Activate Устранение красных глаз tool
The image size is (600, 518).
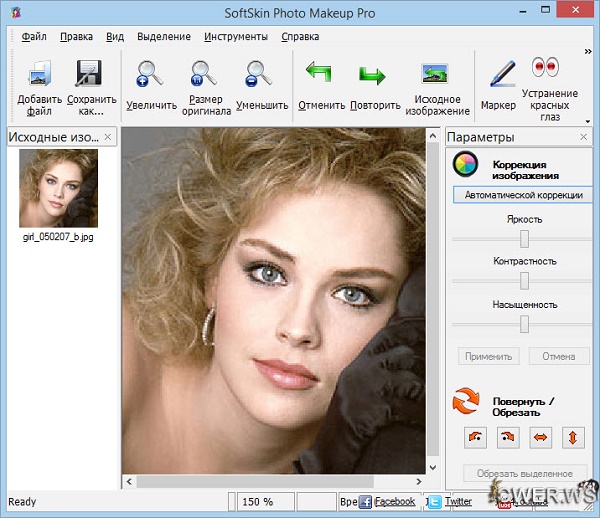pos(545,67)
